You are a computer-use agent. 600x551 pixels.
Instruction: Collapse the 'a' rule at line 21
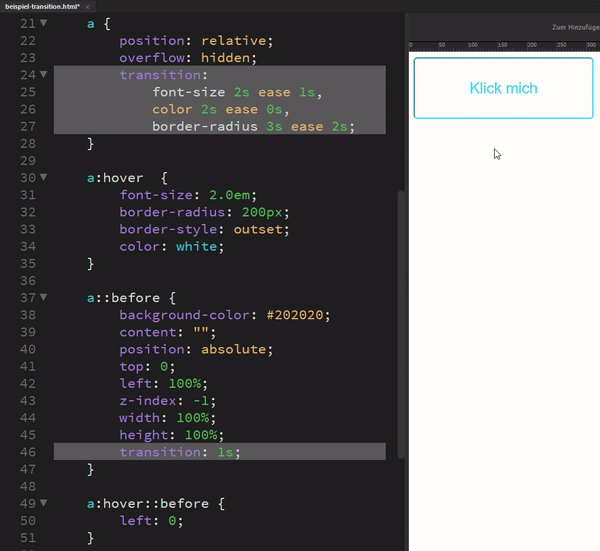click(43, 24)
